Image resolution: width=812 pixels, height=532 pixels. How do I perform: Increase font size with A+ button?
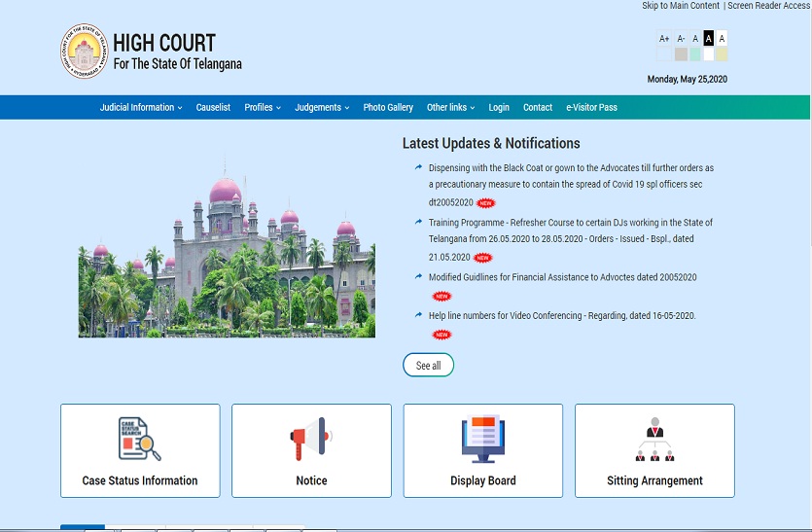pyautogui.click(x=664, y=39)
